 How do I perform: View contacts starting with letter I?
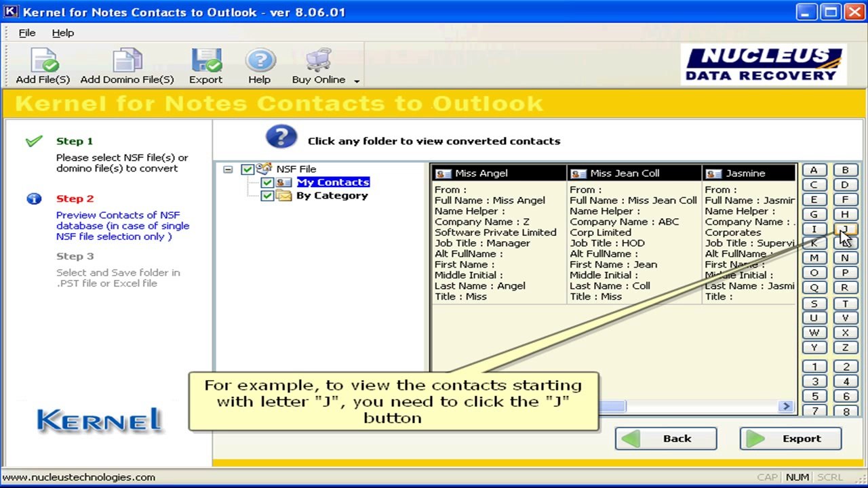click(814, 229)
